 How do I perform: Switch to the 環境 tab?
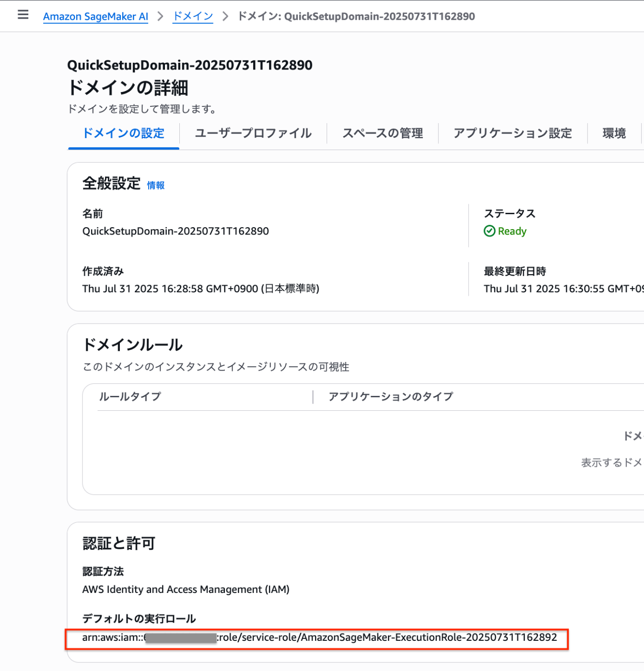pos(614,133)
